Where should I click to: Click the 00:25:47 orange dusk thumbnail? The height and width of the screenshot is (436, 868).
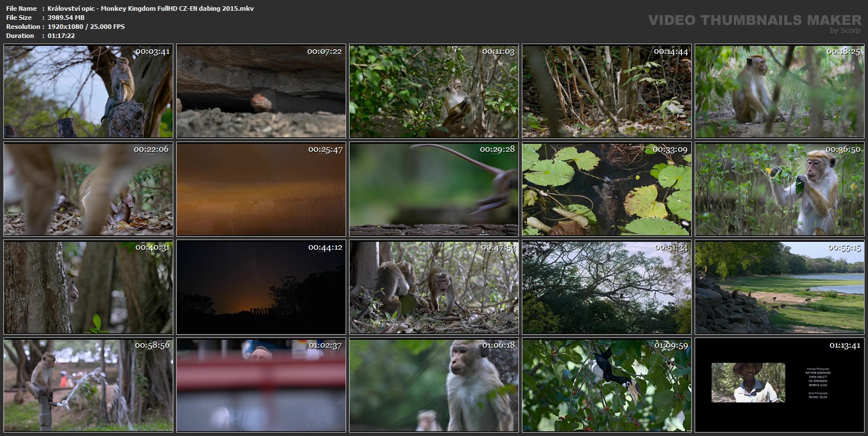pyautogui.click(x=261, y=189)
